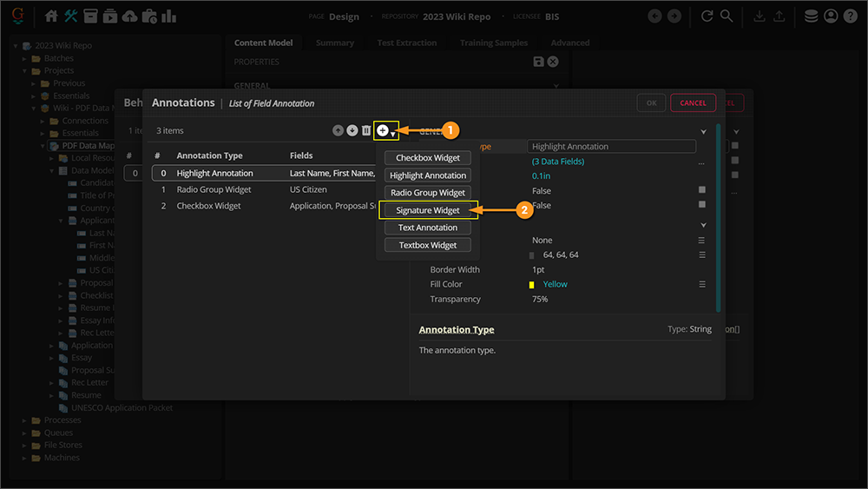Open the search magnifier icon
This screenshot has width=868, height=489.
tap(727, 16)
